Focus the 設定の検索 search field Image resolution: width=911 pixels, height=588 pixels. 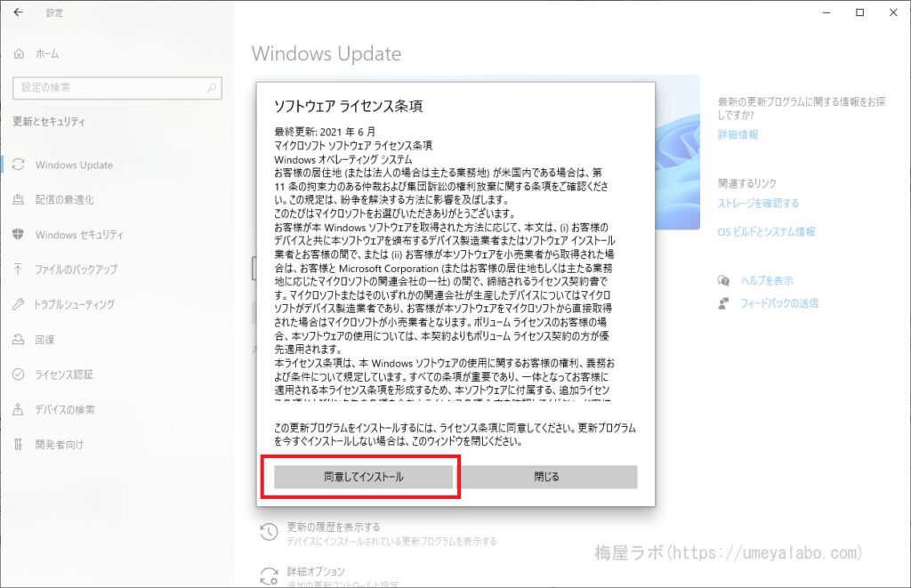tap(117, 88)
